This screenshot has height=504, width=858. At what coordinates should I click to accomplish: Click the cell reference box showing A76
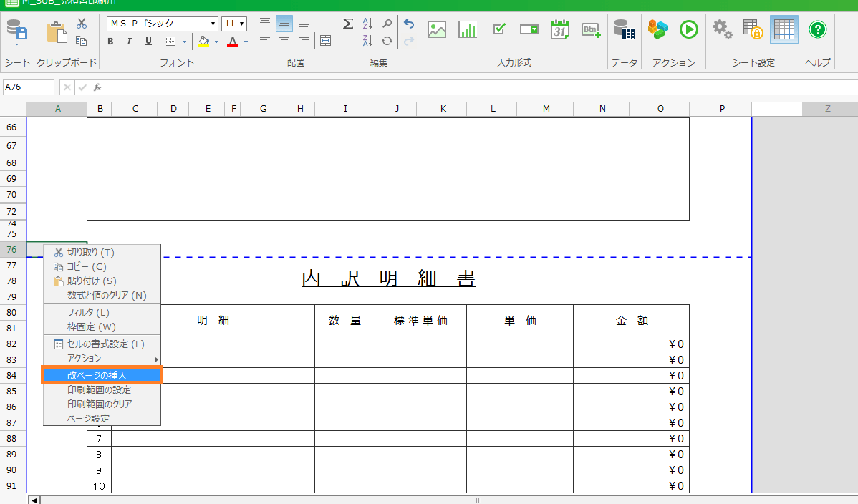pos(29,87)
